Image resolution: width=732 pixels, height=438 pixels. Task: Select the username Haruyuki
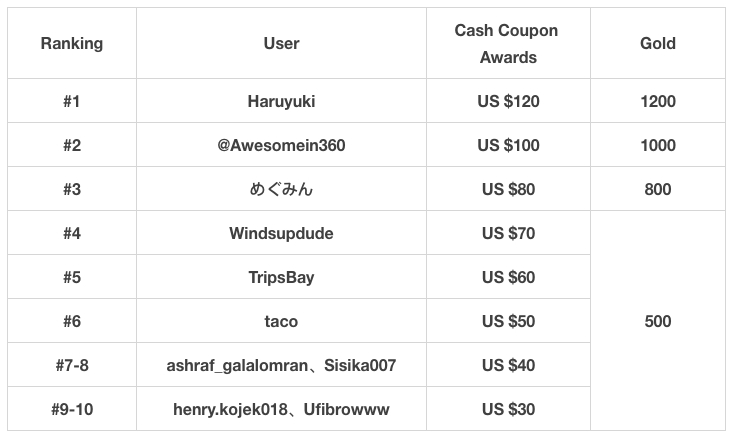(281, 101)
